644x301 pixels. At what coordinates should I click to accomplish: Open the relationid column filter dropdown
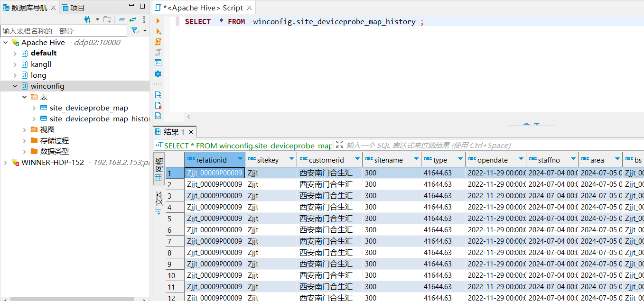point(240,159)
